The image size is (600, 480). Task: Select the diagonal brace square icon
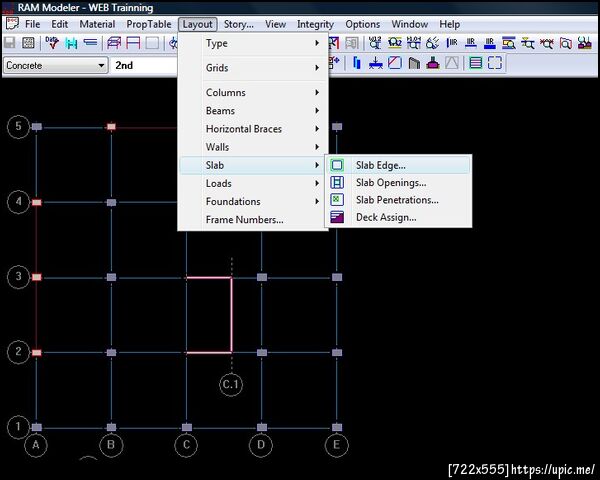(x=395, y=63)
